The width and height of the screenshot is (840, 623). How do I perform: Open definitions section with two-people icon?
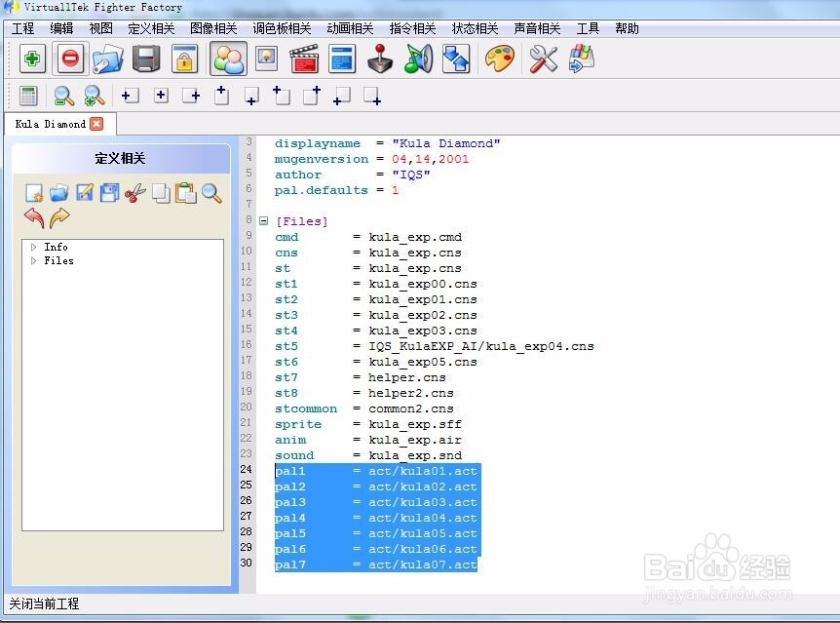(x=228, y=58)
